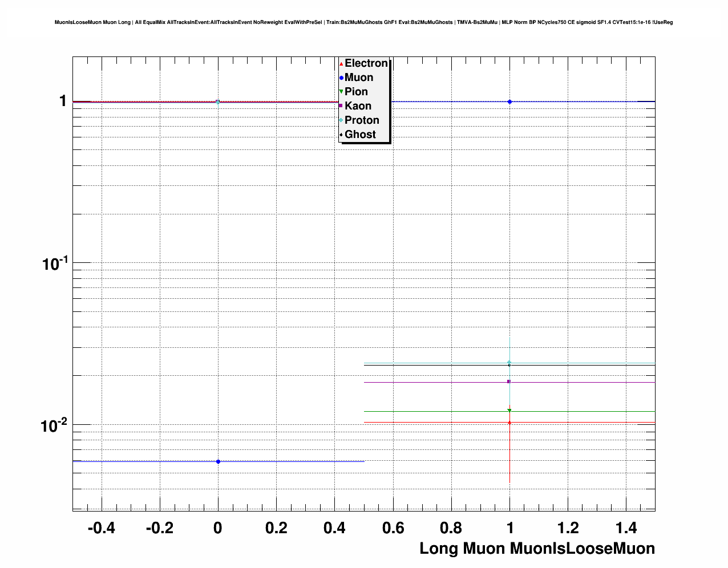Click the purple Kaon square marker in legend
Image resolution: width=728 pixels, height=568 pixels.
341,106
